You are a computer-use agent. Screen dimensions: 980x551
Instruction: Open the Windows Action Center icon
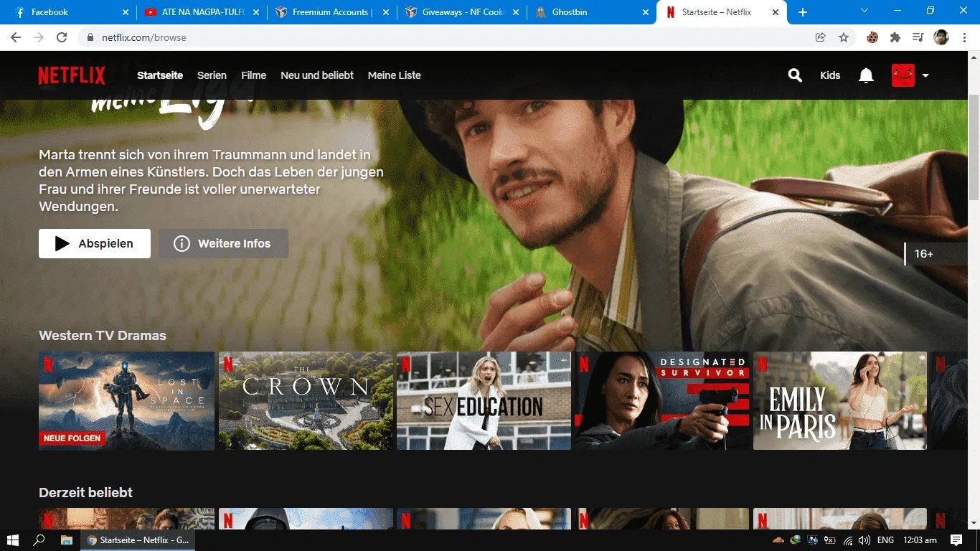pyautogui.click(x=956, y=540)
